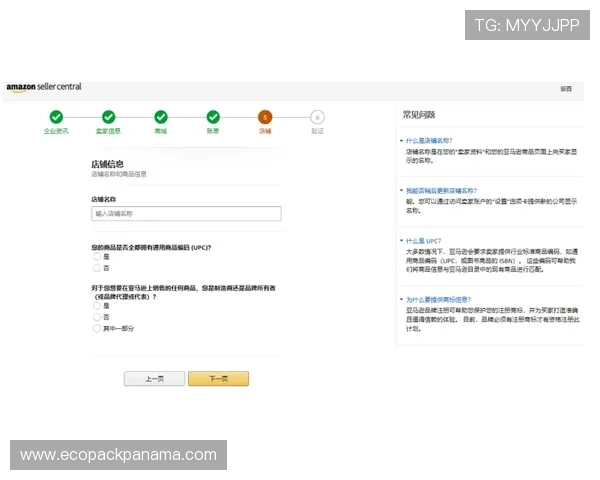Viewport: 600px width, 480px height.
Task: Click the 验证 step label under step 6
Action: click(x=317, y=131)
